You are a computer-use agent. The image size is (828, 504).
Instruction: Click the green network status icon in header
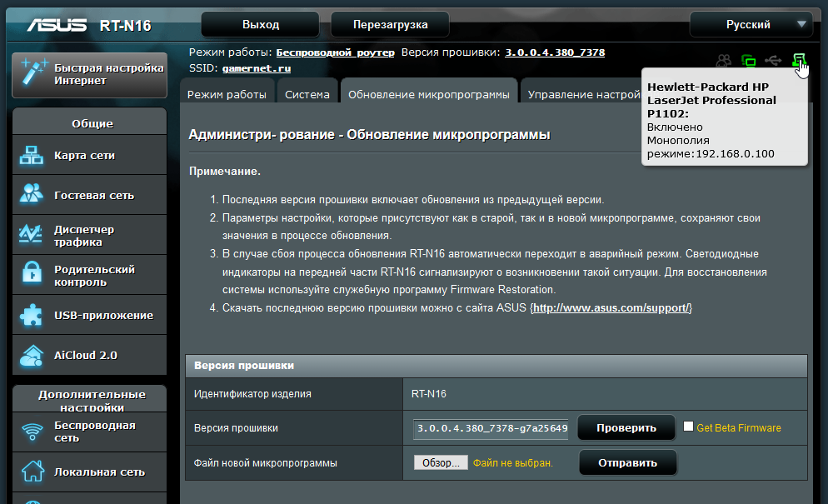tap(748, 61)
